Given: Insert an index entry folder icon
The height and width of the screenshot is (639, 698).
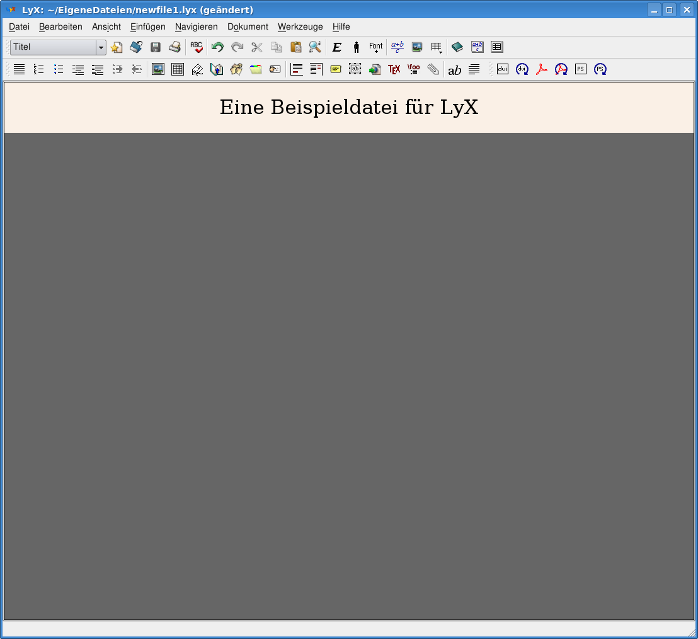Looking at the screenshot, I should [x=256, y=69].
